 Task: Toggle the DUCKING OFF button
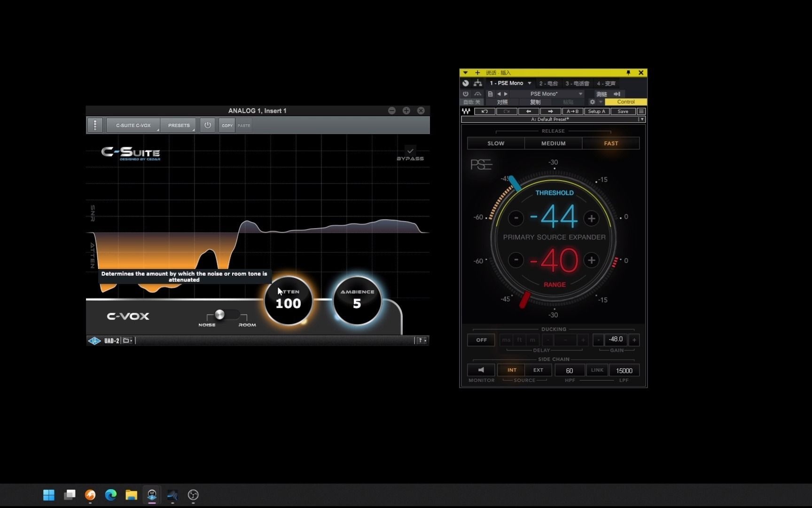[x=481, y=340]
